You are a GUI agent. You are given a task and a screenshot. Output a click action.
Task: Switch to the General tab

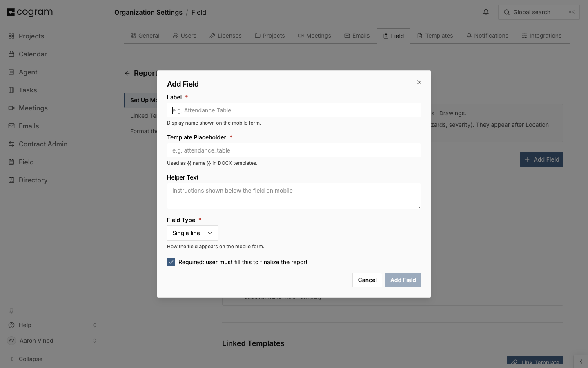145,36
